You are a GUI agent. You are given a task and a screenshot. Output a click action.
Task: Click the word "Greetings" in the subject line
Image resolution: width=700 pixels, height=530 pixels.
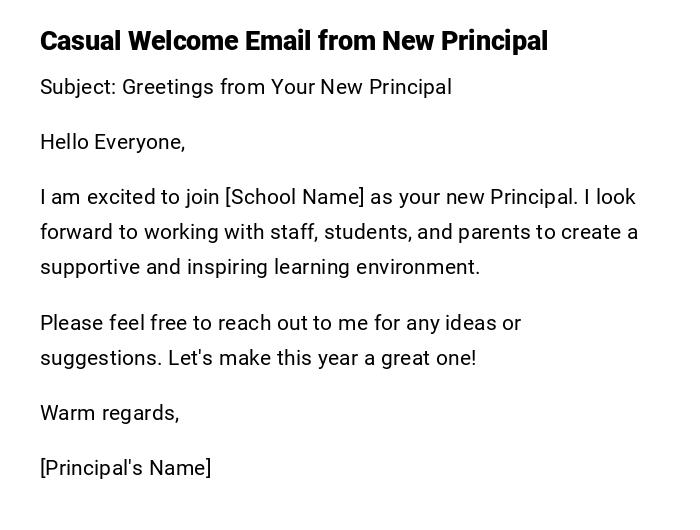168,87
